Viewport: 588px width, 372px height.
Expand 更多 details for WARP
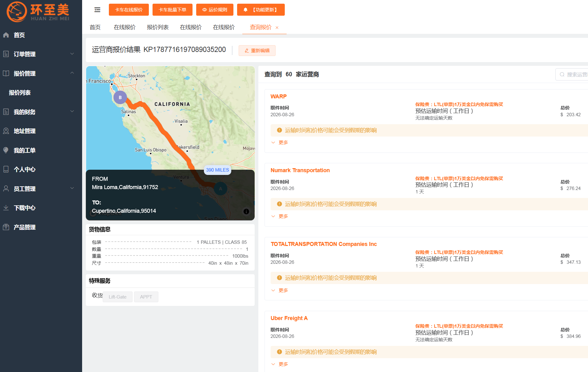point(280,143)
